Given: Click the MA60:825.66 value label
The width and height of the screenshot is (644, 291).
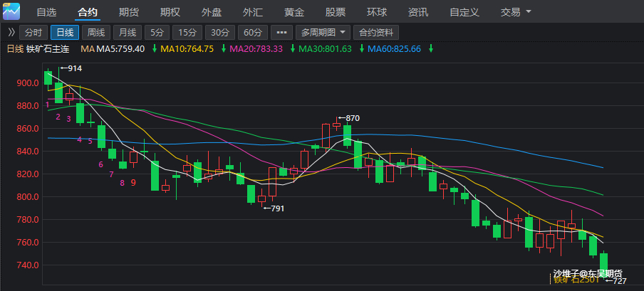Looking at the screenshot, I should pos(394,49).
